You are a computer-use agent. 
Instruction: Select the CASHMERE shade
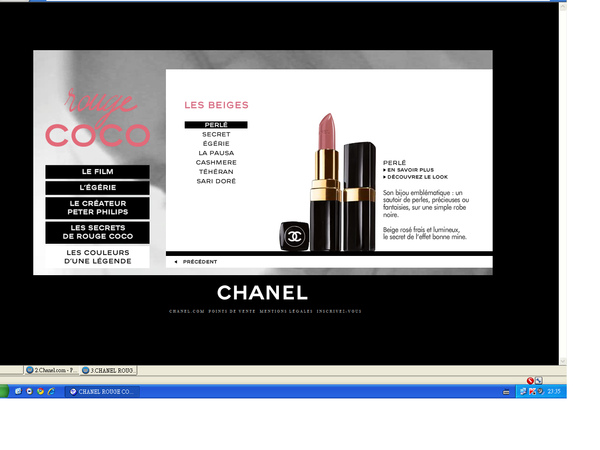(216, 162)
